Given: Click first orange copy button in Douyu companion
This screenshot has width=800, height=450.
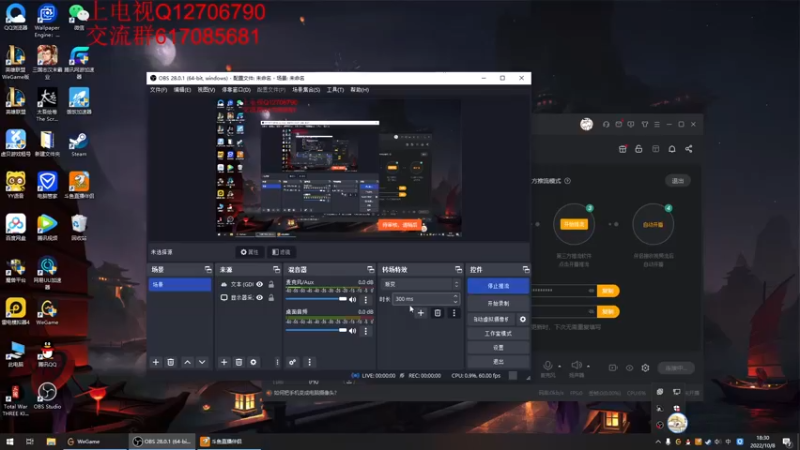Looking at the screenshot, I should click(608, 290).
